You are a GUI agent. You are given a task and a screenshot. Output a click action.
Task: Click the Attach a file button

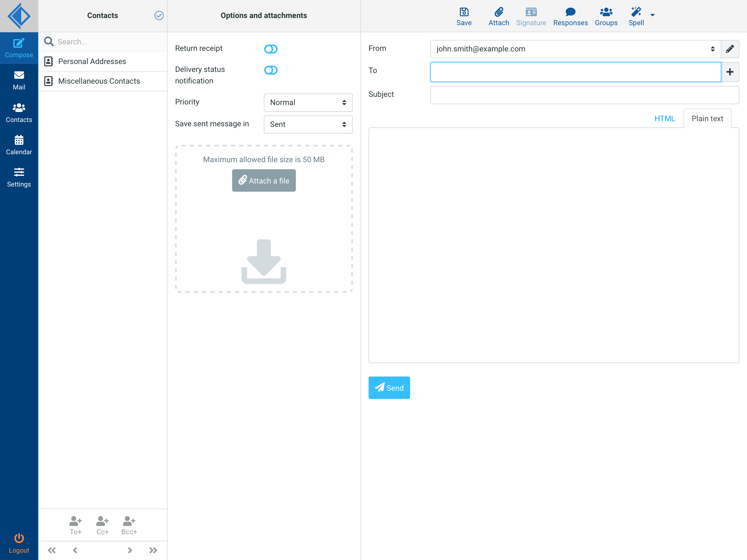264,181
